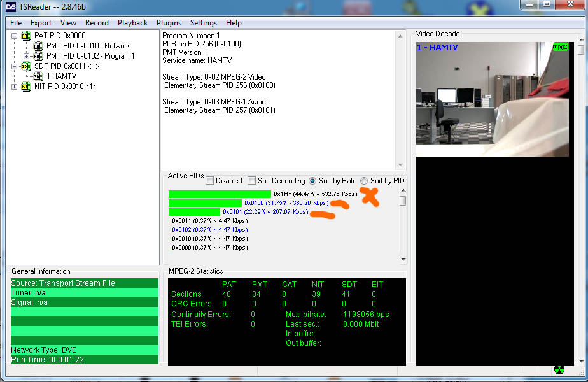Click the 0x1fff PID green rate bar
This screenshot has height=382, width=588.
[x=220, y=194]
